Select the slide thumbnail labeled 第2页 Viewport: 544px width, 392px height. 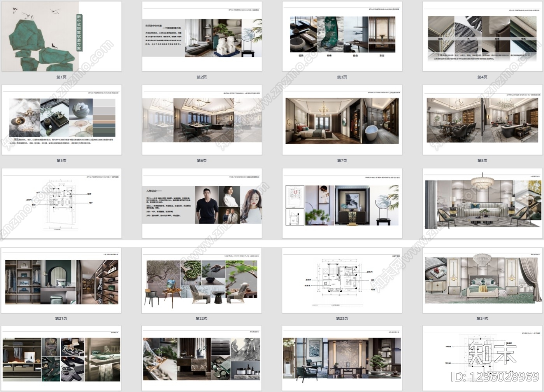(x=202, y=36)
